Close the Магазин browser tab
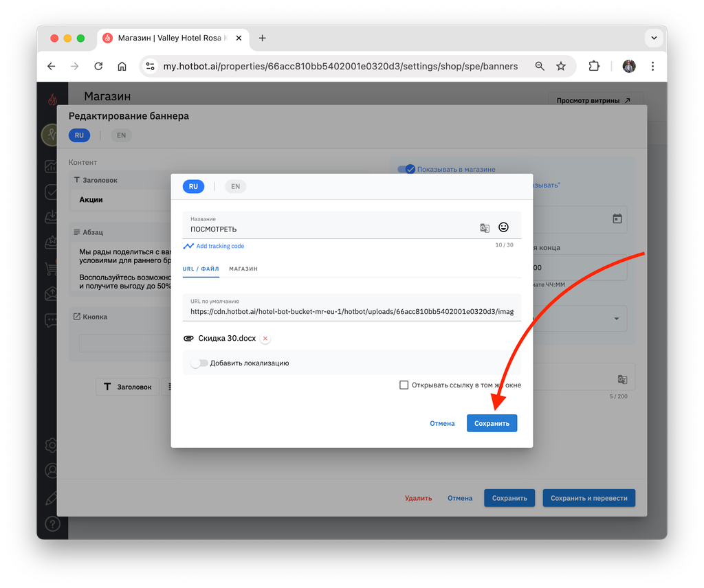The height and width of the screenshot is (588, 704). 239,38
